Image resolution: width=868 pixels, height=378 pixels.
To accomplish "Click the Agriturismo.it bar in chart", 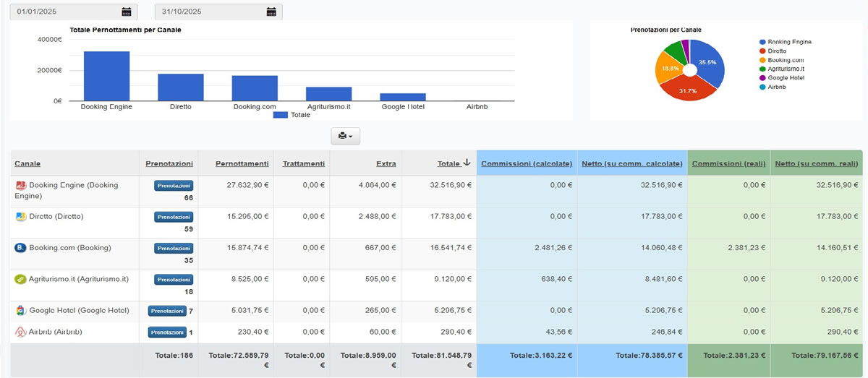I will (x=329, y=94).
